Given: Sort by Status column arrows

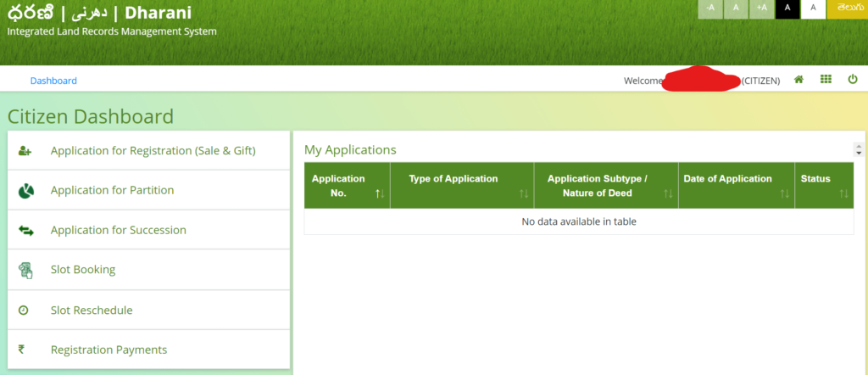Looking at the screenshot, I should pos(843,193).
